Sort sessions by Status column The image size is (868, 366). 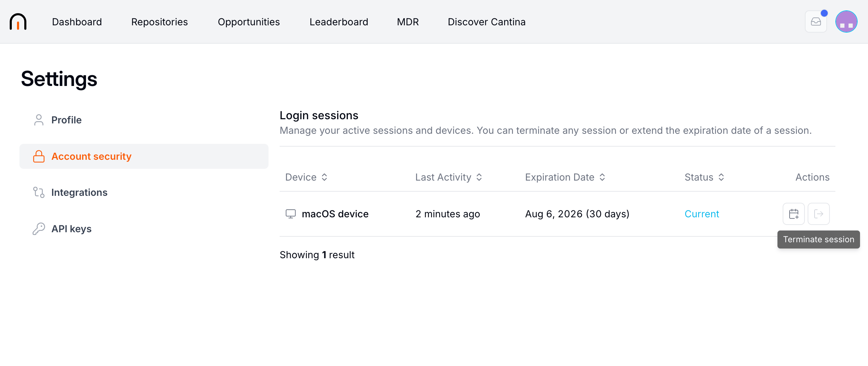(x=704, y=177)
